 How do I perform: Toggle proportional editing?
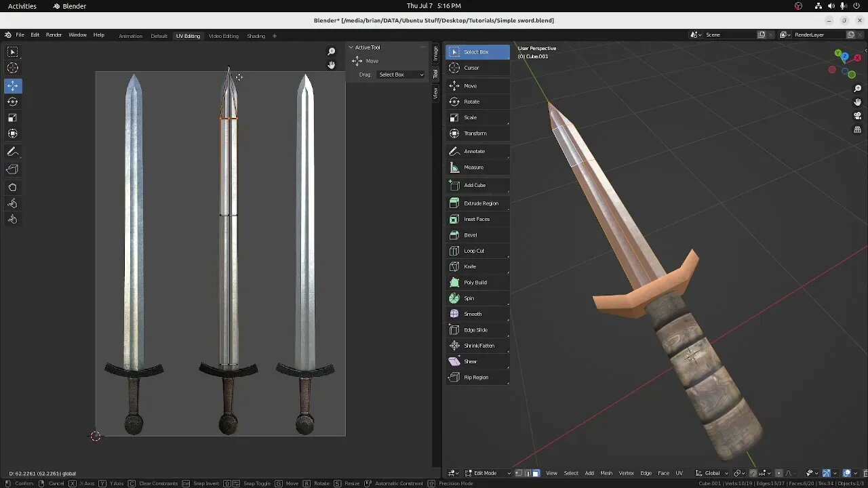point(778,473)
